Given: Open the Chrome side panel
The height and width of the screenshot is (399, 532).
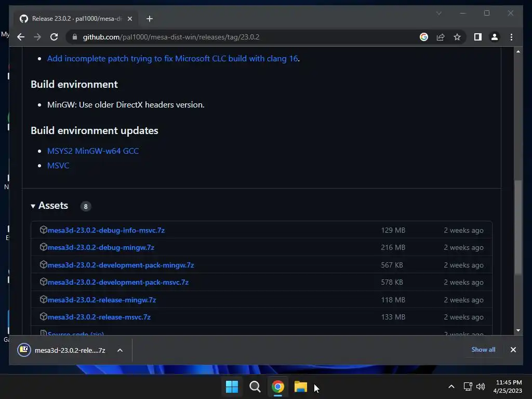Looking at the screenshot, I should tap(478, 37).
